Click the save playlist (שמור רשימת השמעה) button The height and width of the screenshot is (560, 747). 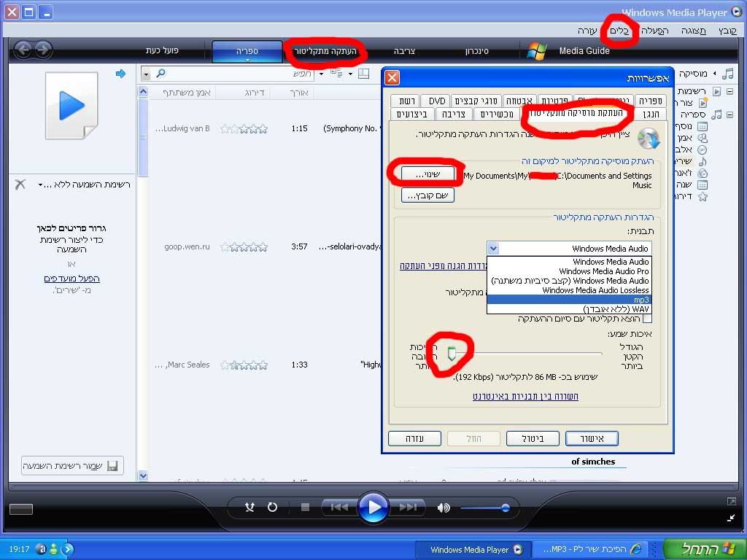click(x=72, y=466)
